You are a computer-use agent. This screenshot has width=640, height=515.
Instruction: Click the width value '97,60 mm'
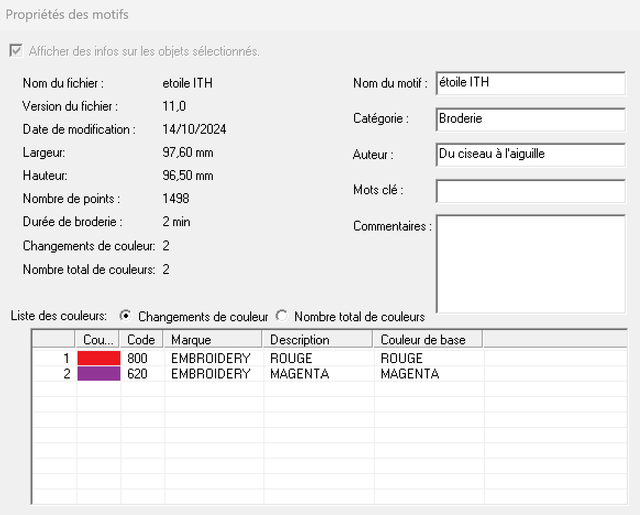[x=188, y=153]
